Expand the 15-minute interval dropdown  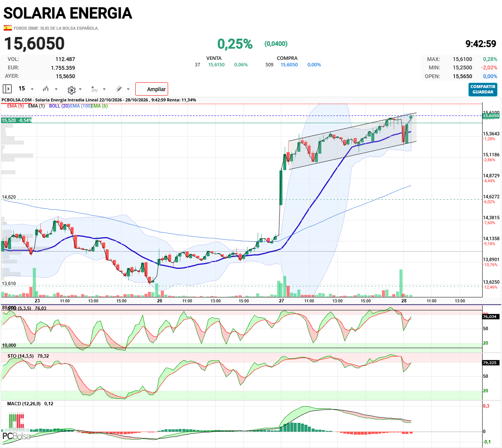click(x=32, y=89)
